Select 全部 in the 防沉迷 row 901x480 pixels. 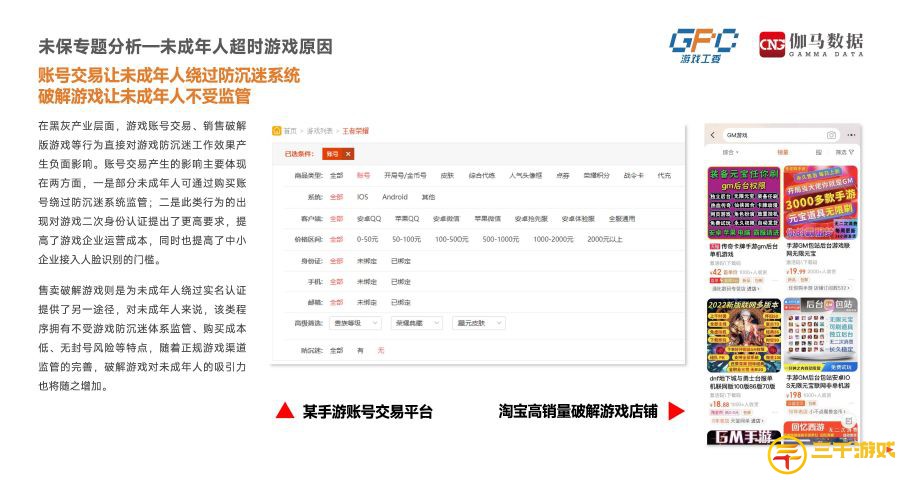[336, 351]
